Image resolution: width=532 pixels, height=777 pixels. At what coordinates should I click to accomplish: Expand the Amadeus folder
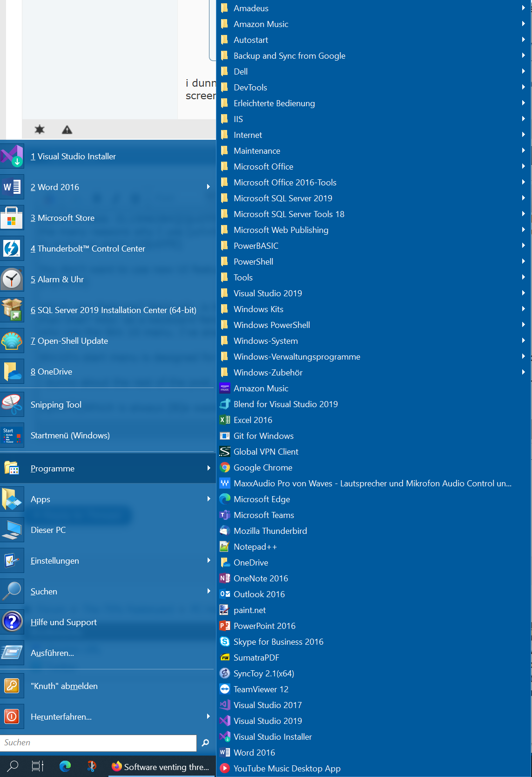point(373,8)
